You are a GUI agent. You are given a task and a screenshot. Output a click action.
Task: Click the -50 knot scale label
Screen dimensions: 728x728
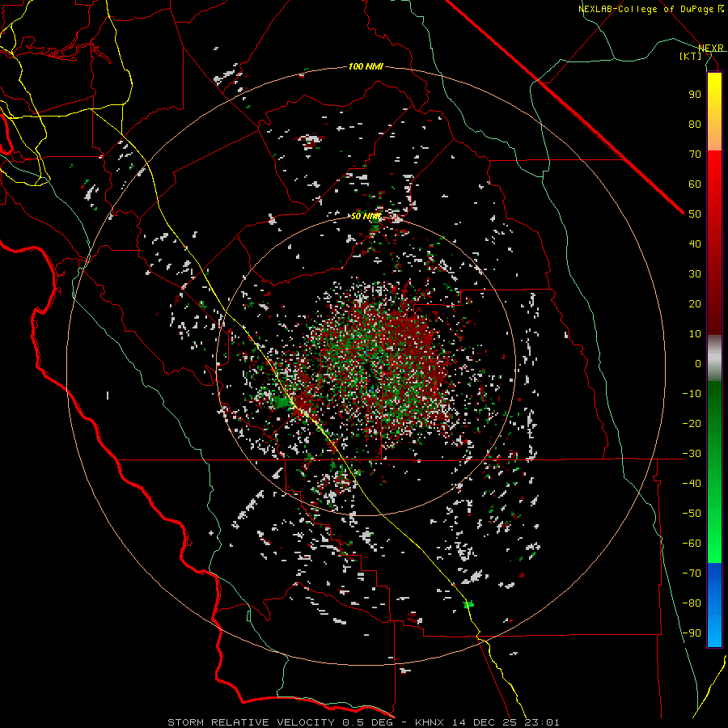click(x=692, y=514)
